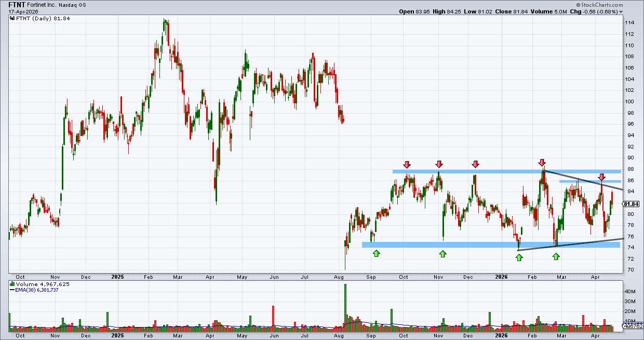The height and width of the screenshot is (340, 644).
Task: Click the tallest green volume bar in August
Action: [x=344, y=308]
